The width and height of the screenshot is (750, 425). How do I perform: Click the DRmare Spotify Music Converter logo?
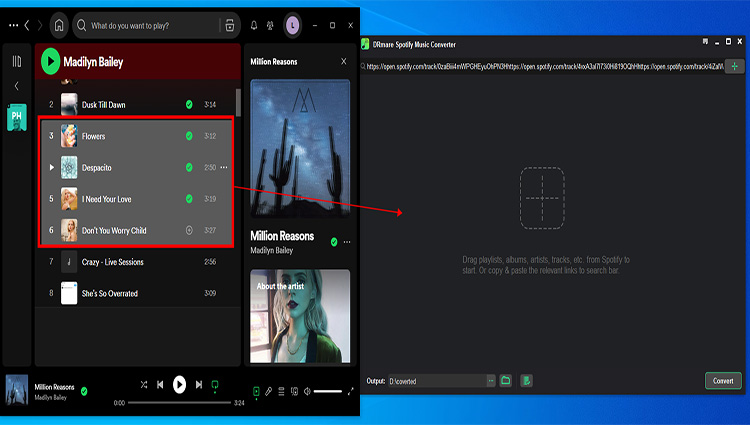(365, 44)
